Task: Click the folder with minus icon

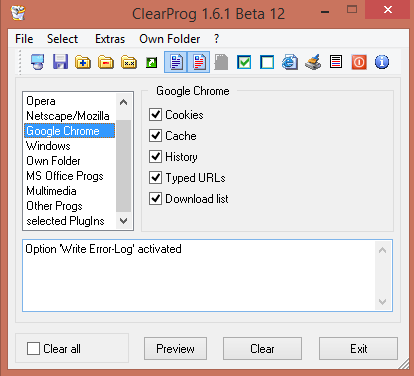Action: pos(106,62)
